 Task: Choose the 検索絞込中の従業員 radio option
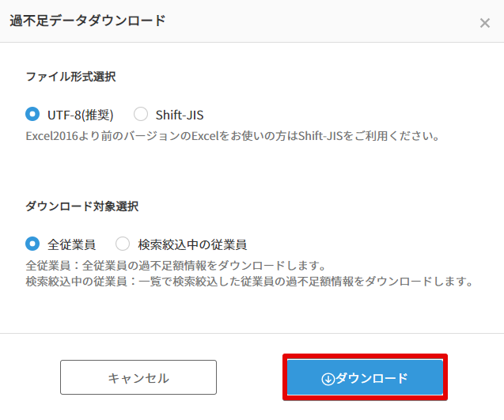(123, 244)
